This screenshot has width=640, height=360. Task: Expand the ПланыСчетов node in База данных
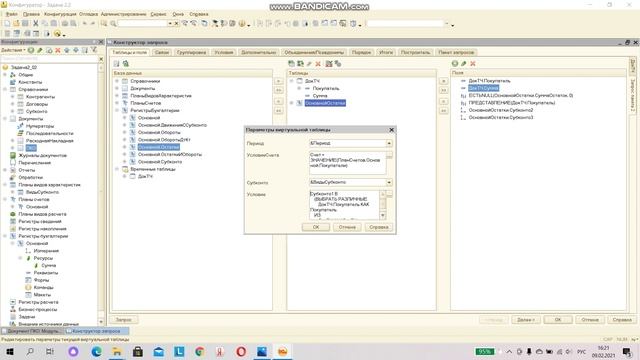tap(117, 103)
